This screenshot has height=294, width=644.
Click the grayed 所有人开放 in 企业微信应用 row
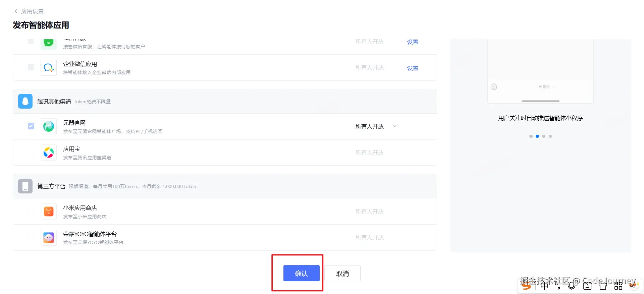tap(370, 67)
